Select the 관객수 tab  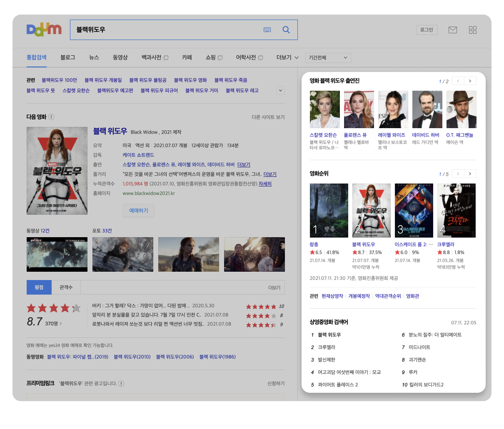click(x=66, y=288)
